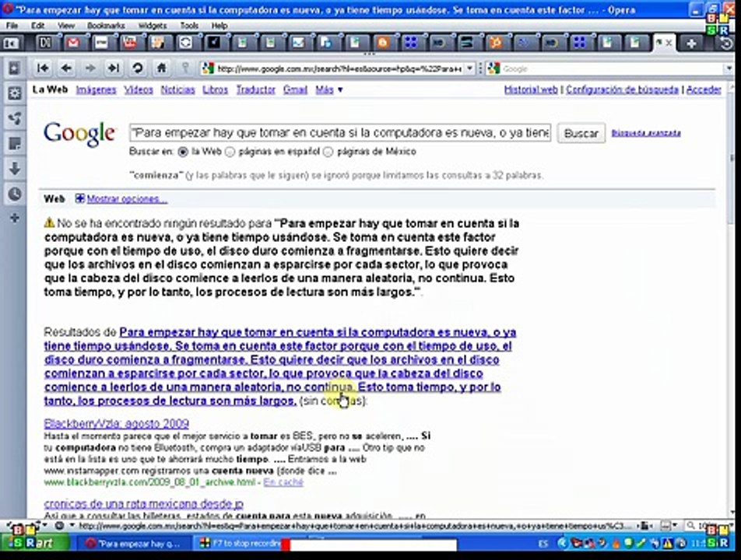741x560 pixels.
Task: Click the Google search query input field
Action: 340,133
